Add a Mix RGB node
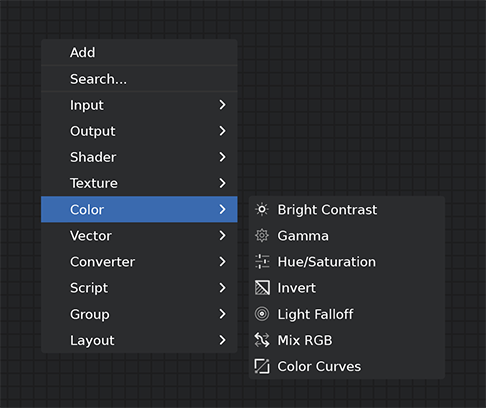The width and height of the screenshot is (486, 408). (347, 340)
